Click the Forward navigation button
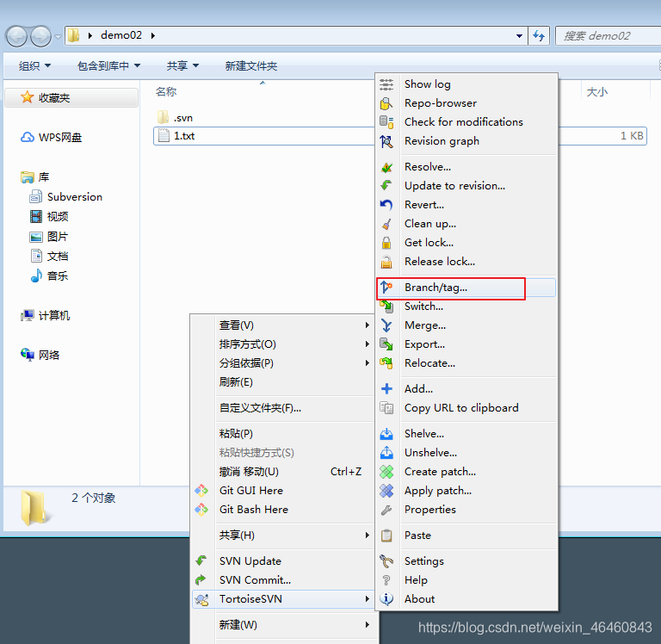Viewport: 661px width, 644px height. [41, 36]
